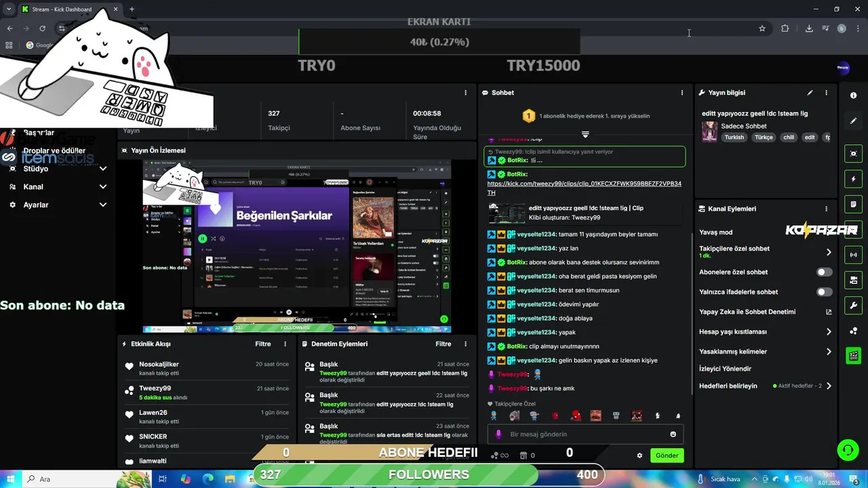Open the Windows Start menu

tap(11, 479)
